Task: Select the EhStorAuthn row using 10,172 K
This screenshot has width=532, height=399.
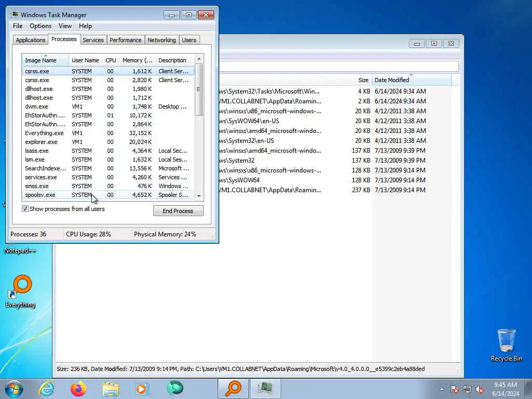Action: coord(108,115)
